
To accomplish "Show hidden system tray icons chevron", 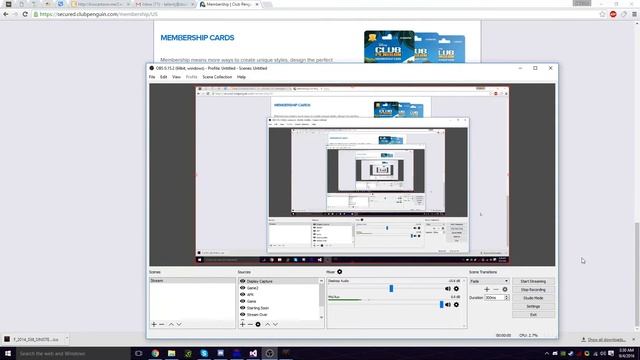I will coord(547,353).
